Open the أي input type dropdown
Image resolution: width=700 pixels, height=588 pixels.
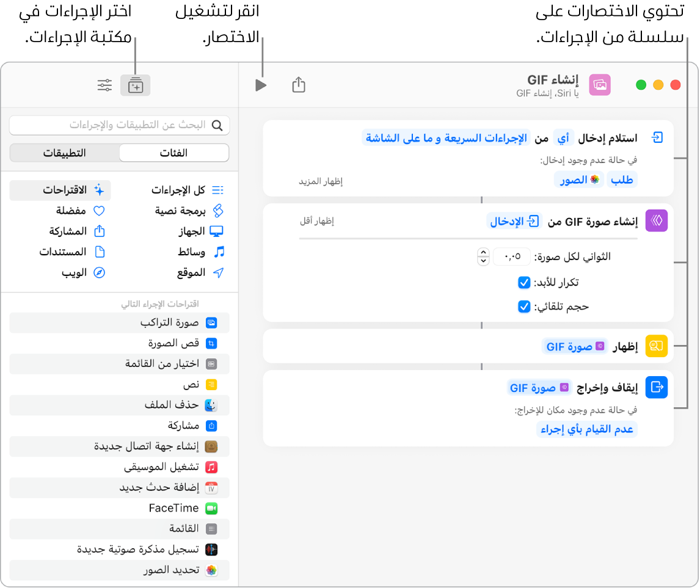point(564,137)
